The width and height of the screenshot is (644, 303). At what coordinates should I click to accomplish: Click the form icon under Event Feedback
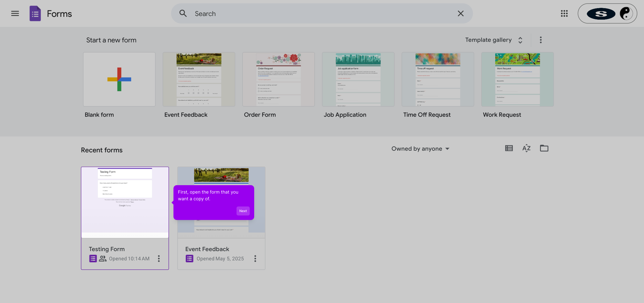click(x=189, y=258)
